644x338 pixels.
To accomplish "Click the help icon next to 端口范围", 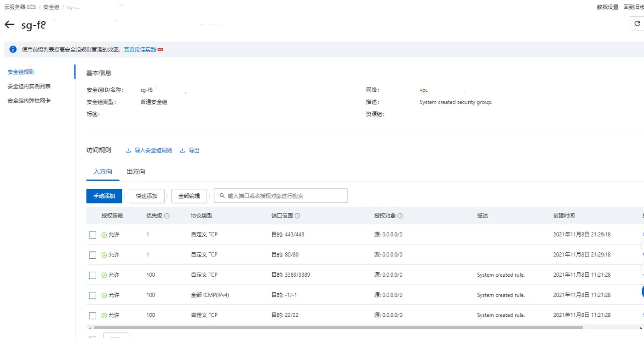I will pos(298,216).
